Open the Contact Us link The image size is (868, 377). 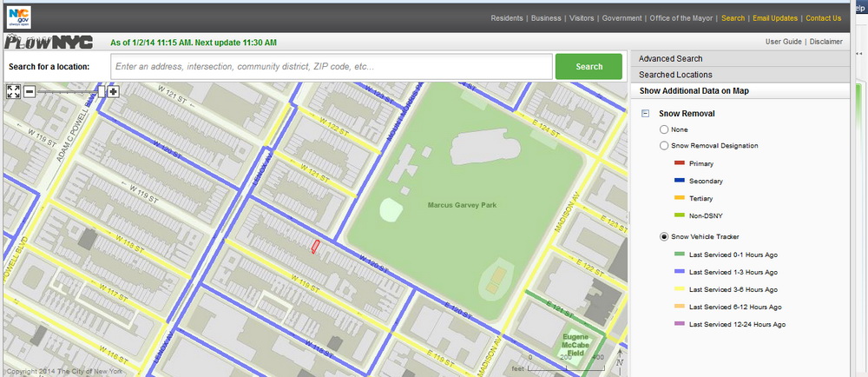coord(823,18)
